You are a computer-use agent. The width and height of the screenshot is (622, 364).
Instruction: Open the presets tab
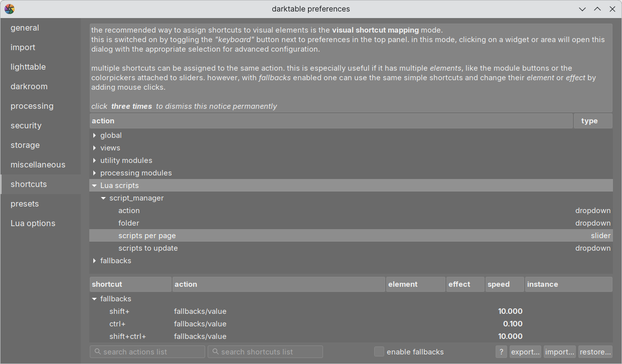point(41,204)
